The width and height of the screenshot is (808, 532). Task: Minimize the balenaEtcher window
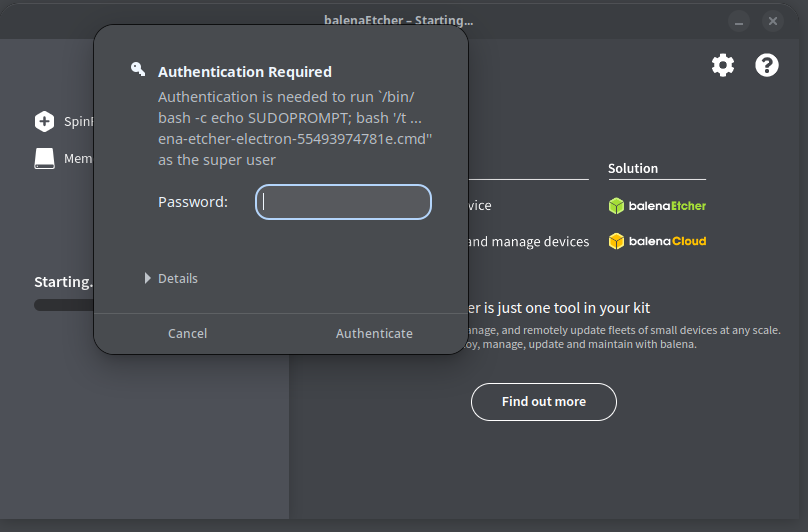739,21
